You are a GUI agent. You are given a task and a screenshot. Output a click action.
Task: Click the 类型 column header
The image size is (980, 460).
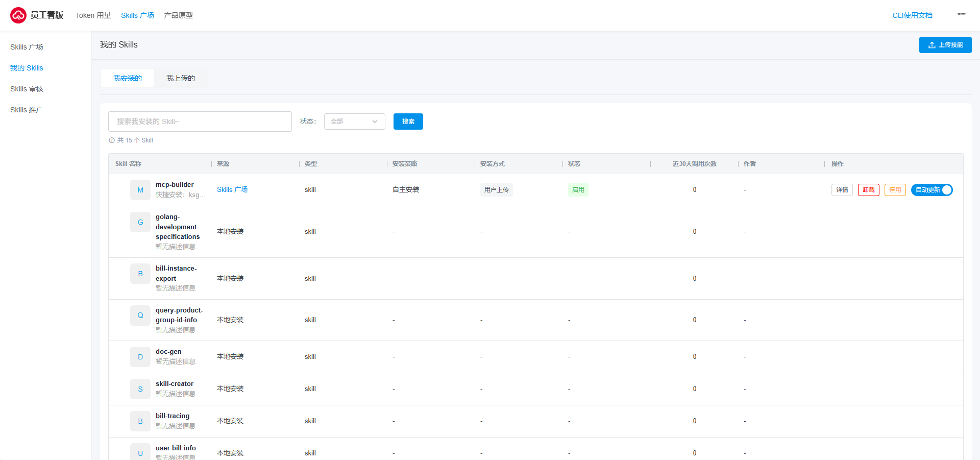pyautogui.click(x=311, y=164)
